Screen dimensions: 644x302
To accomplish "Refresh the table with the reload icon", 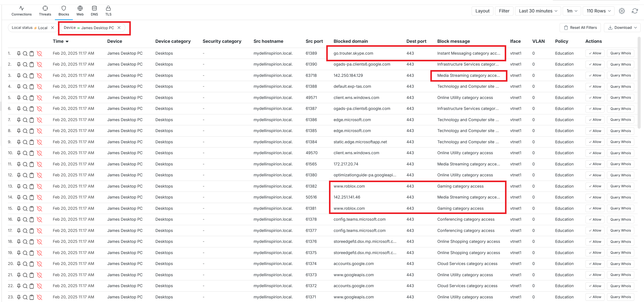I will [635, 11].
